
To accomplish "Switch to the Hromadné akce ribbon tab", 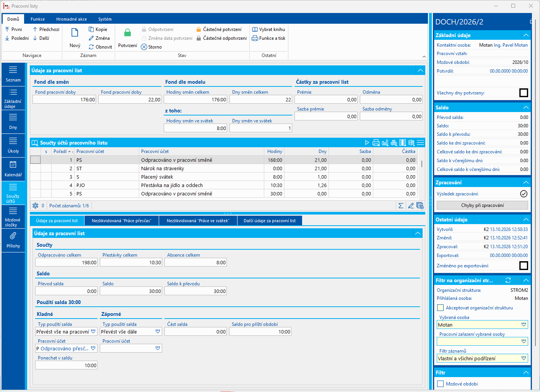I will pyautogui.click(x=72, y=19).
